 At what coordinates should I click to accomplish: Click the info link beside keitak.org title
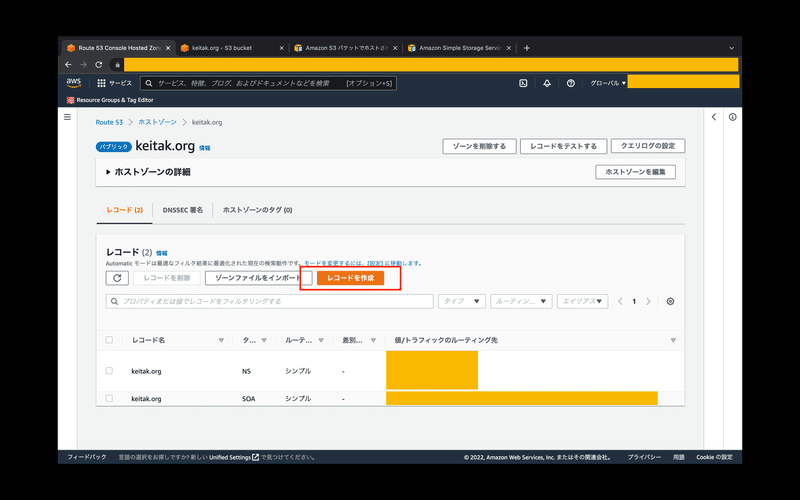[205, 148]
